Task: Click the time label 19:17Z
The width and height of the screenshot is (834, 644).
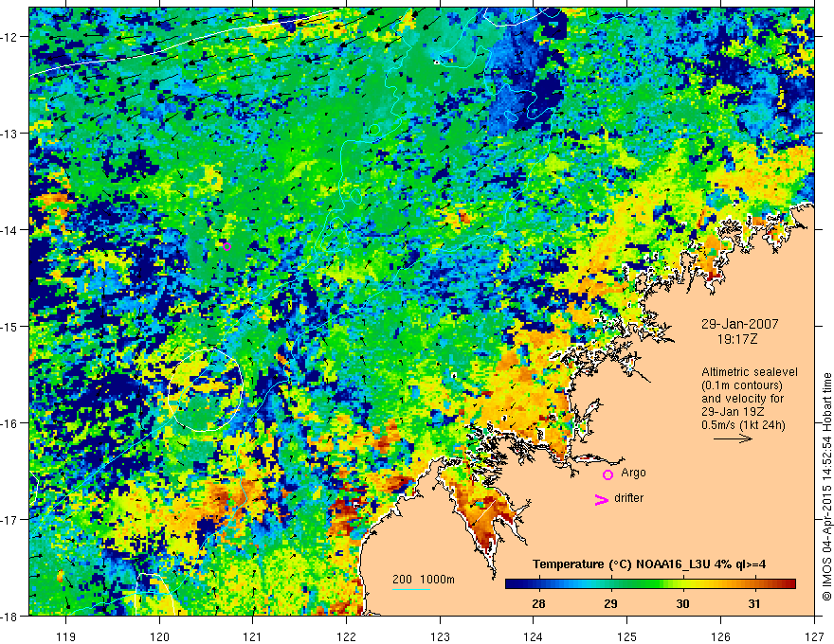Action: coord(737,338)
